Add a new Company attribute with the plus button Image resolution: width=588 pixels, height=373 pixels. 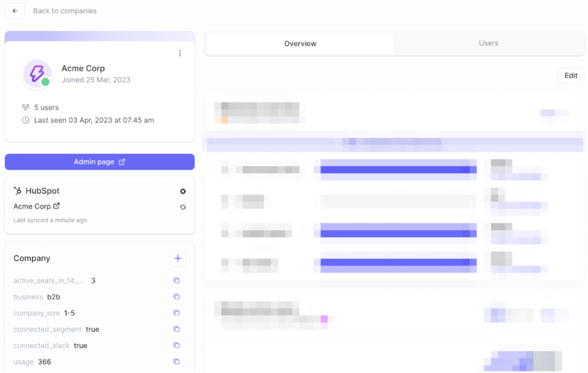tap(178, 258)
